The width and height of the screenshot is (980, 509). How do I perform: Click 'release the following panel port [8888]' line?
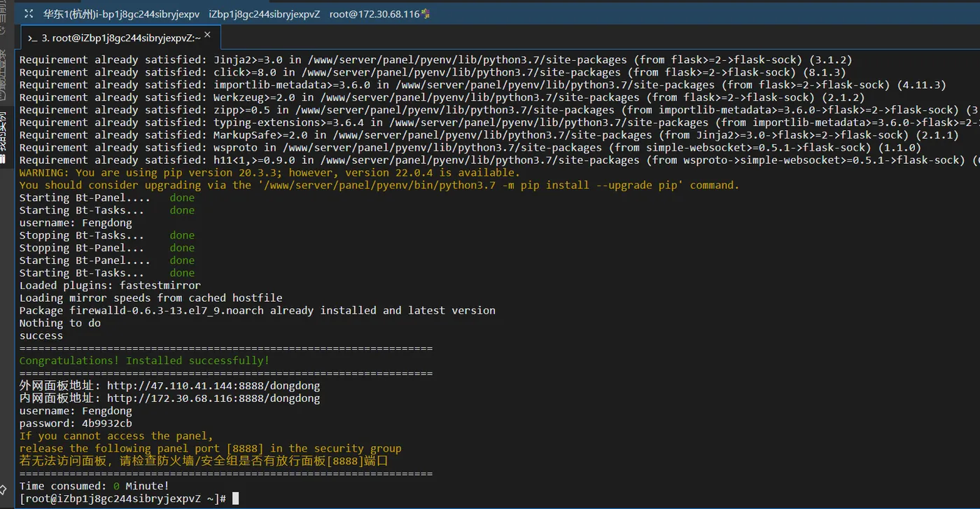tap(211, 449)
